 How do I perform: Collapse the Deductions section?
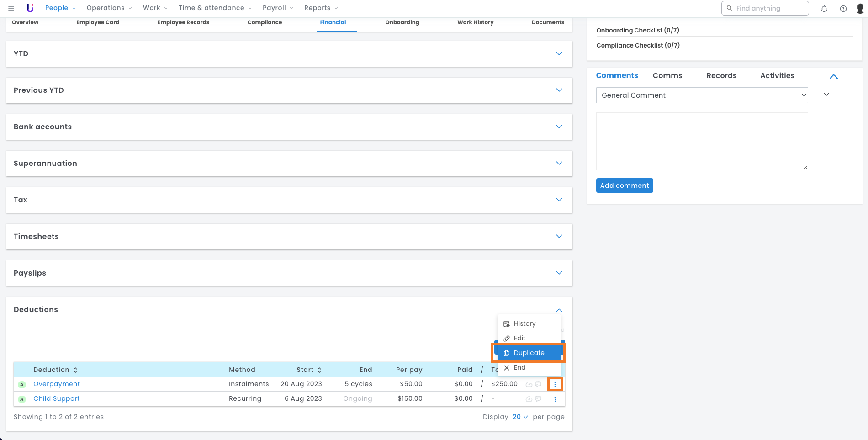click(x=559, y=310)
